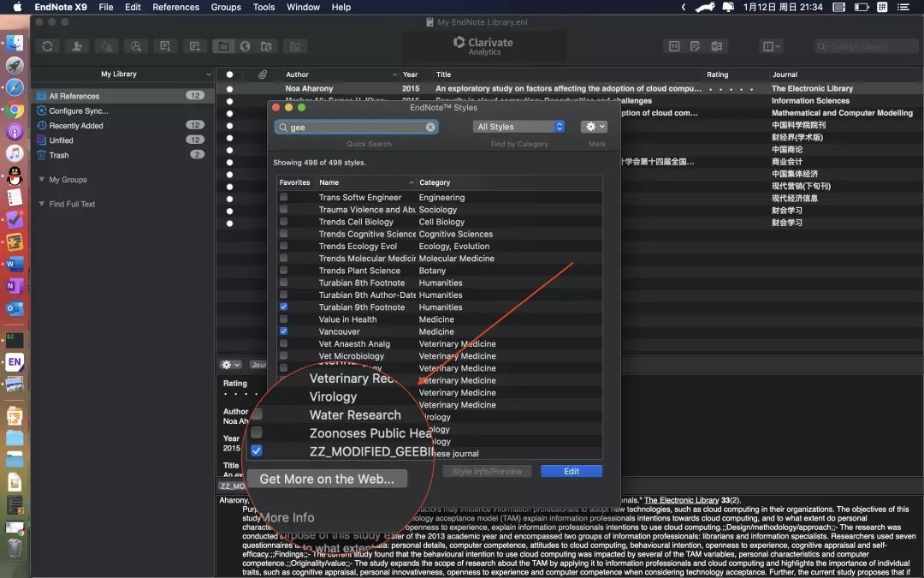Viewport: 924px width, 578px height.
Task: Open Terminal from the Dock
Action: [15, 339]
